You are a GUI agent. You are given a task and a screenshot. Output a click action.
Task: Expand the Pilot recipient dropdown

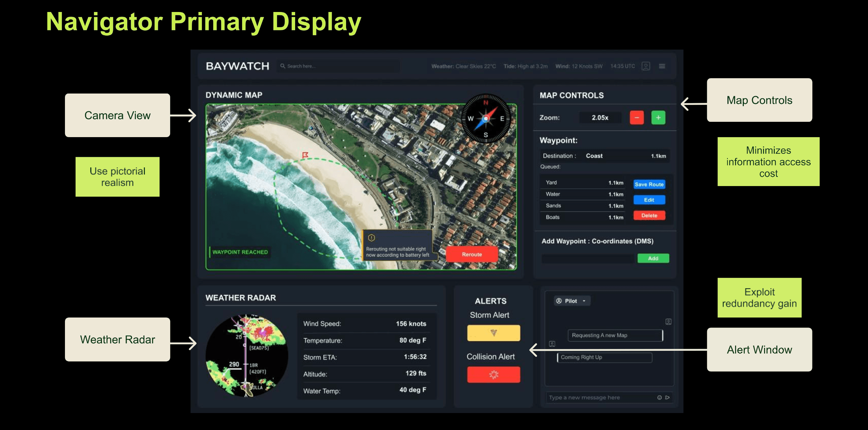[x=572, y=301]
